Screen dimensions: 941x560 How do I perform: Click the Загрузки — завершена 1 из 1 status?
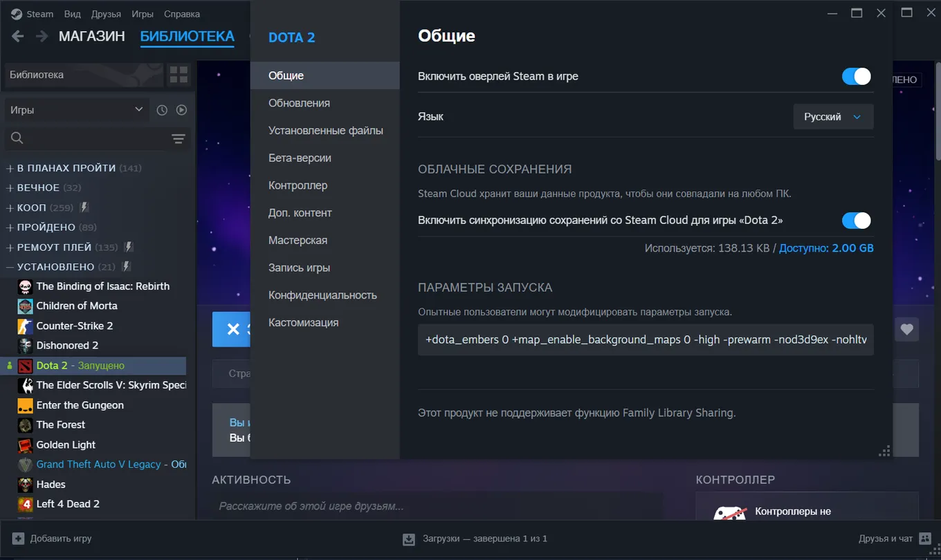[485, 539]
